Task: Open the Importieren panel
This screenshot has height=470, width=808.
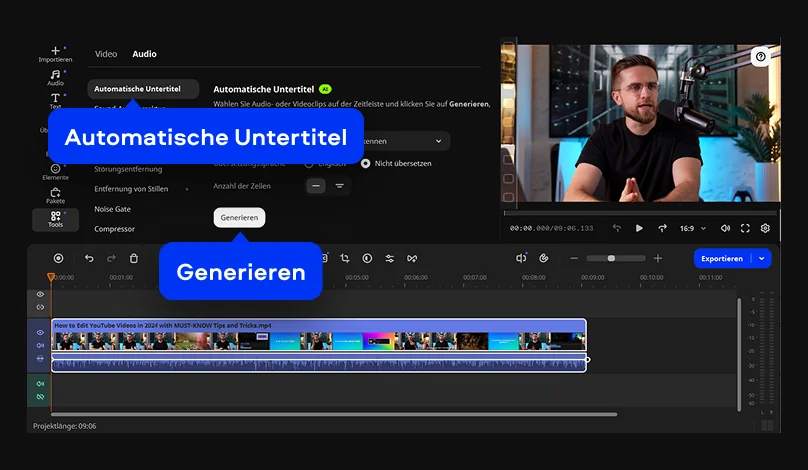Action: pos(55,54)
